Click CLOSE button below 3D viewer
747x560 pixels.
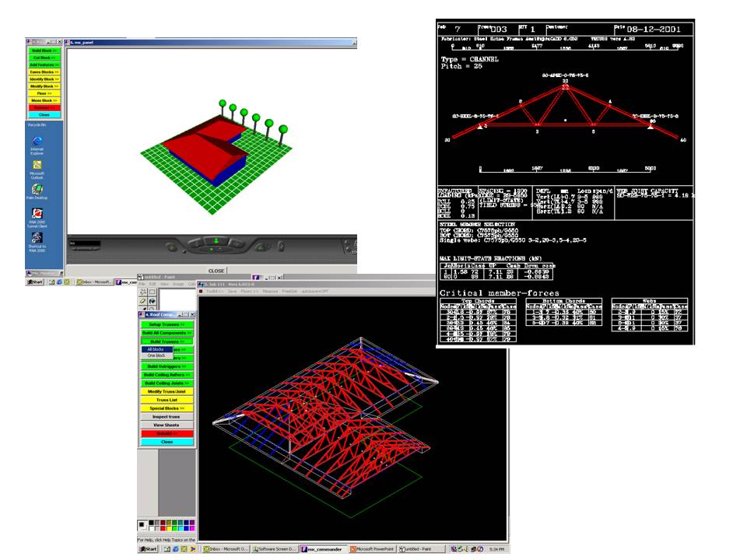[216, 271]
